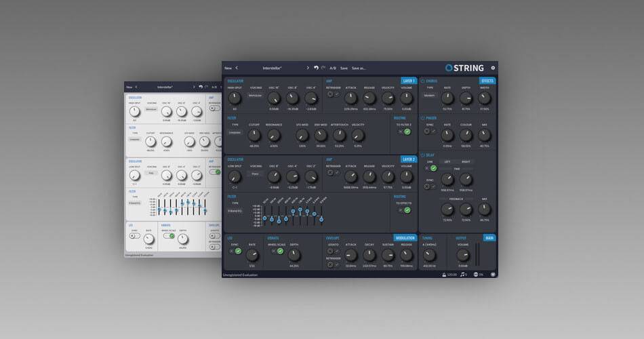Select the LAYER 1 tab
The width and height of the screenshot is (644, 339).
pyautogui.click(x=408, y=81)
